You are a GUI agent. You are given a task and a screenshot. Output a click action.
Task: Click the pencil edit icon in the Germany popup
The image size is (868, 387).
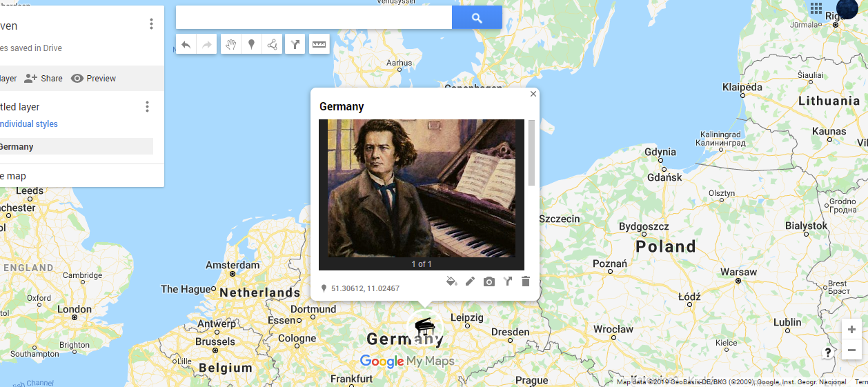470,281
